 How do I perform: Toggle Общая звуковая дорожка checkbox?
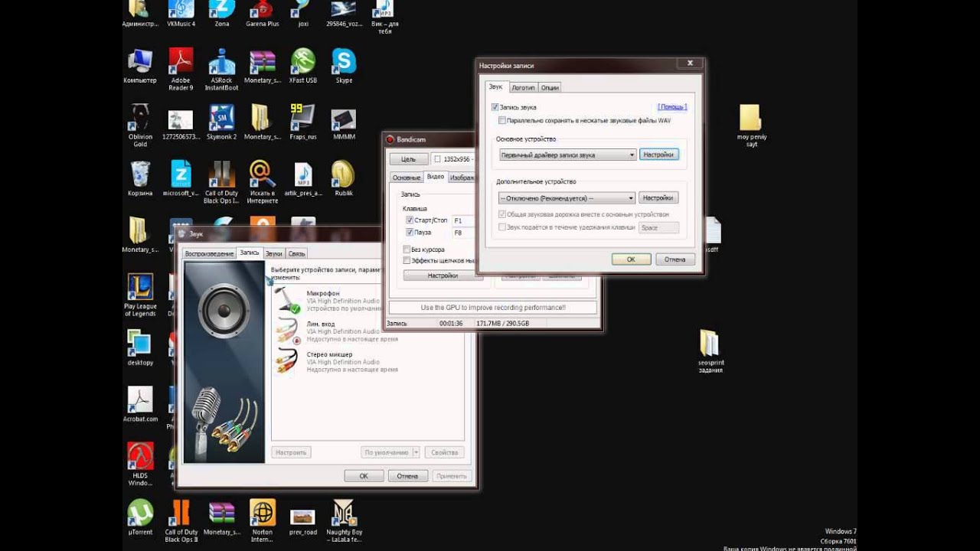pos(502,214)
